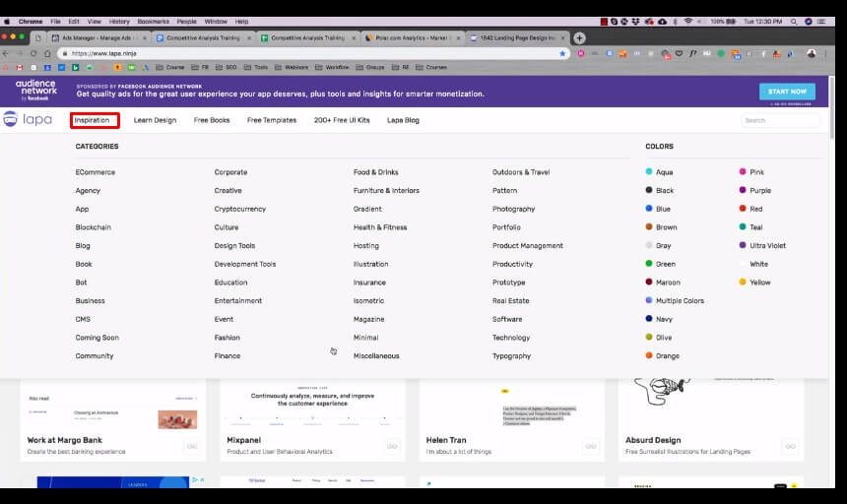The width and height of the screenshot is (847, 504).
Task: Open the Courses bookmarks folder
Action: click(431, 68)
